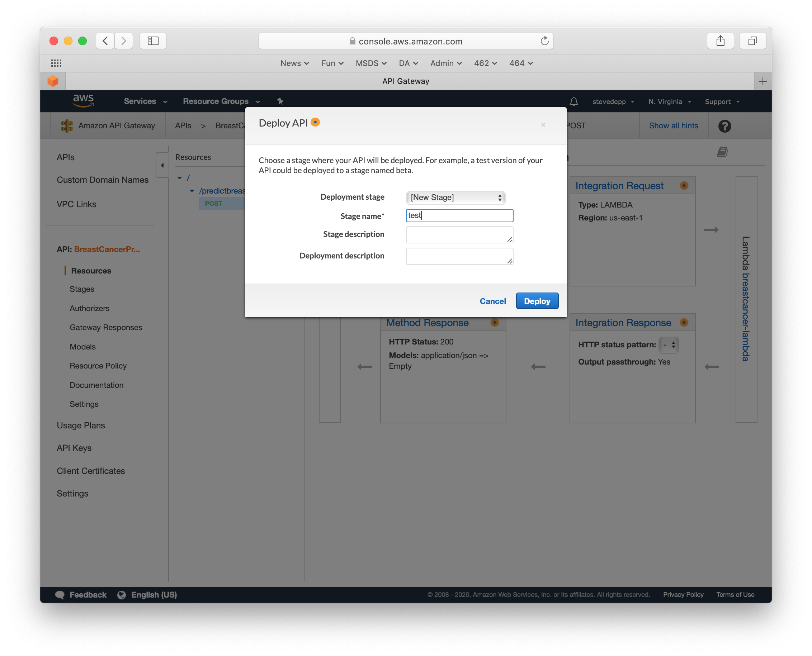This screenshot has width=812, height=656.
Task: Click the APIs breadcrumb link
Action: [x=183, y=125]
